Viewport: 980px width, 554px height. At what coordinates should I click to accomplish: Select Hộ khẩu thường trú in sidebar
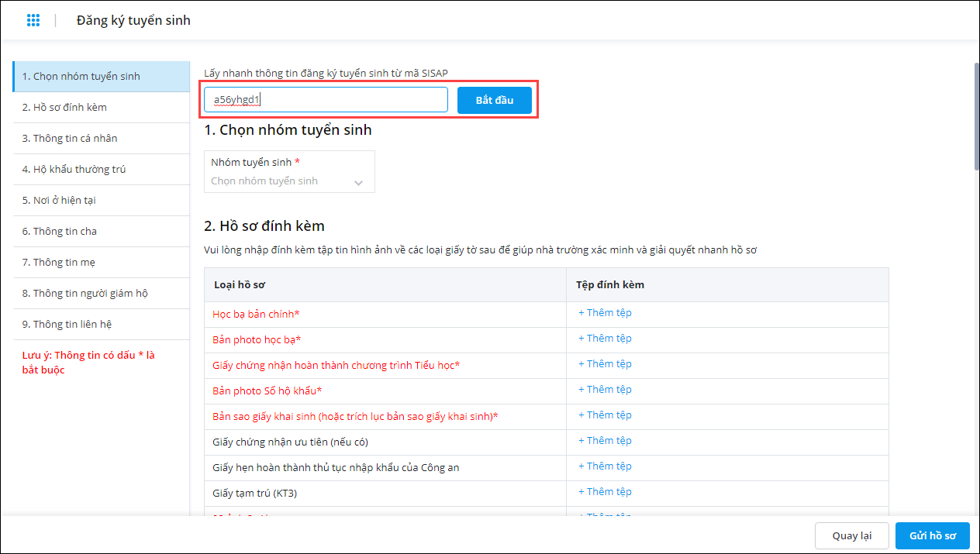[x=102, y=169]
